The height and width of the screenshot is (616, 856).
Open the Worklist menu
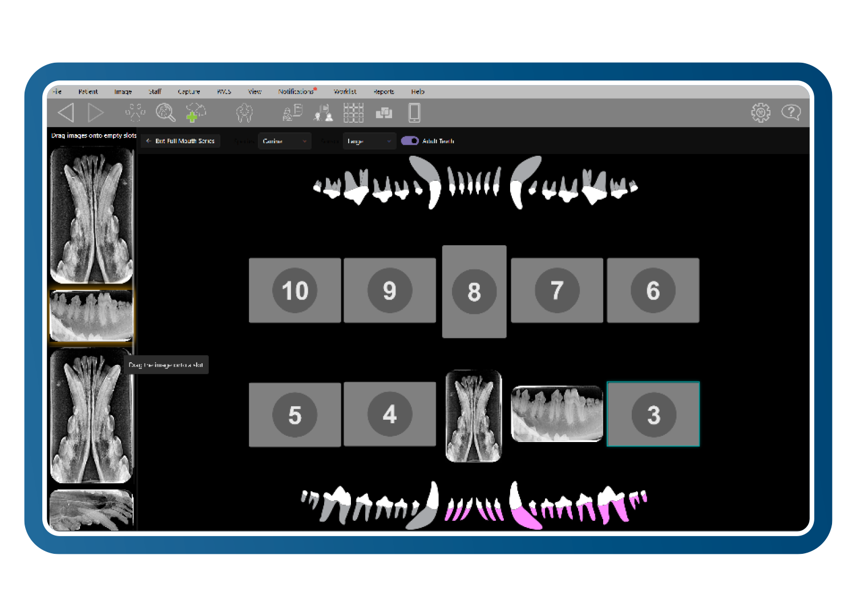click(x=345, y=91)
